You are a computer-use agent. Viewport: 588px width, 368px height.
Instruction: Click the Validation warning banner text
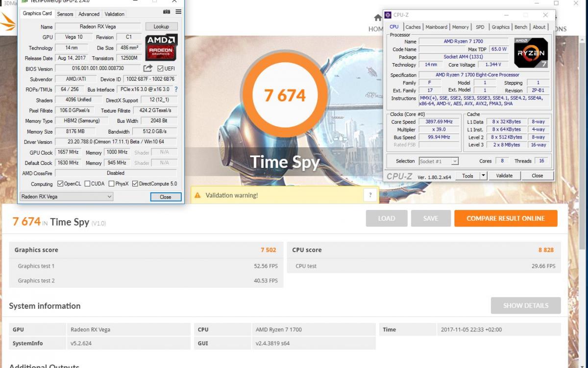231,195
